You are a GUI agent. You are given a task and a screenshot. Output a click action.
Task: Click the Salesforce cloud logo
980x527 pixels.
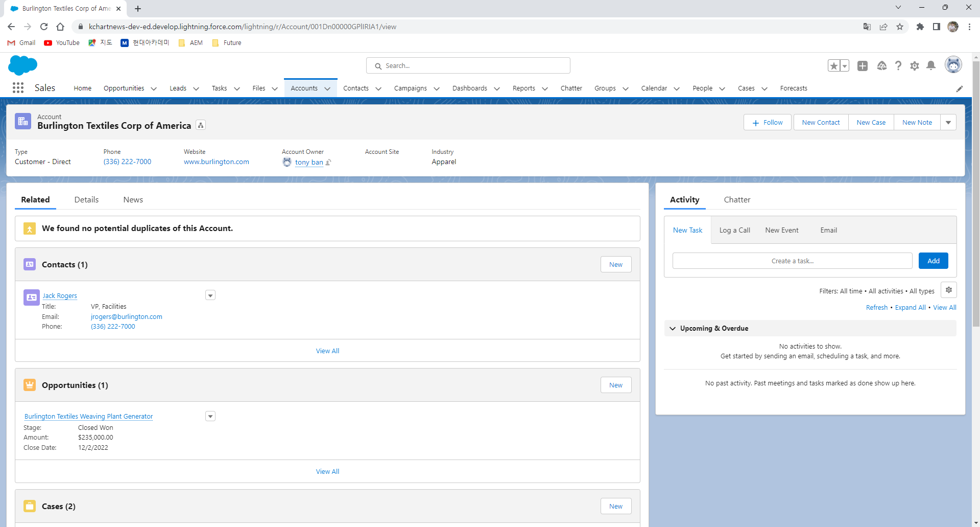[23, 65]
